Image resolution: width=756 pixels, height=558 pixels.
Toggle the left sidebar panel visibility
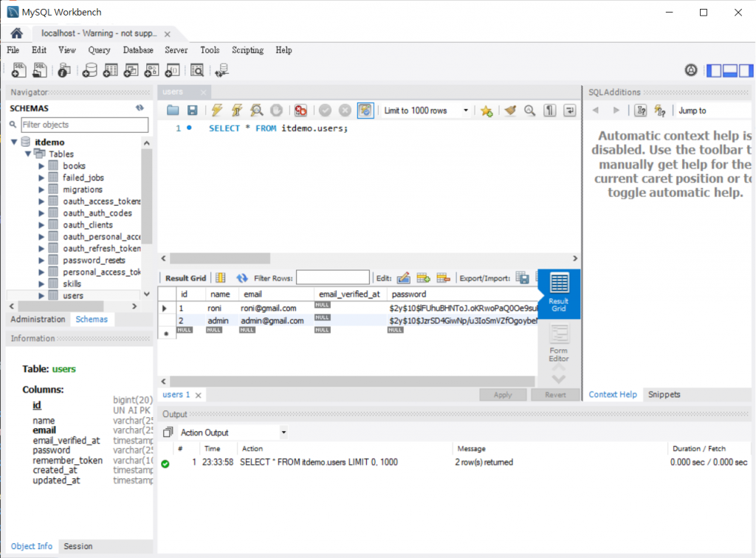[714, 70]
